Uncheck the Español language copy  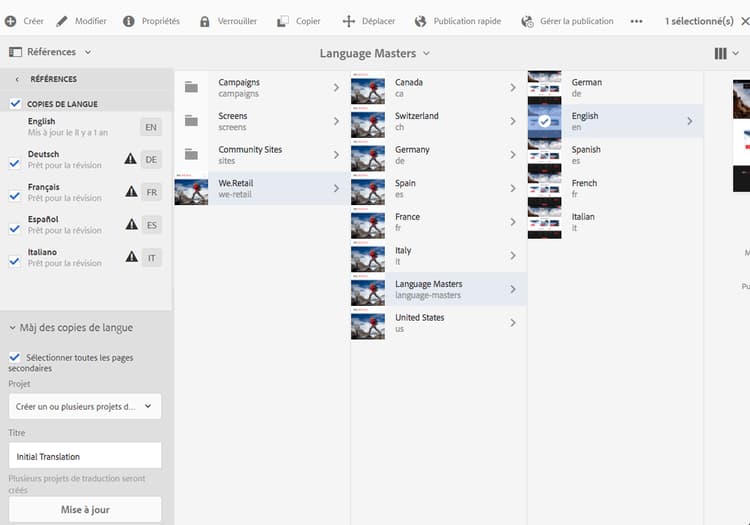coord(15,229)
